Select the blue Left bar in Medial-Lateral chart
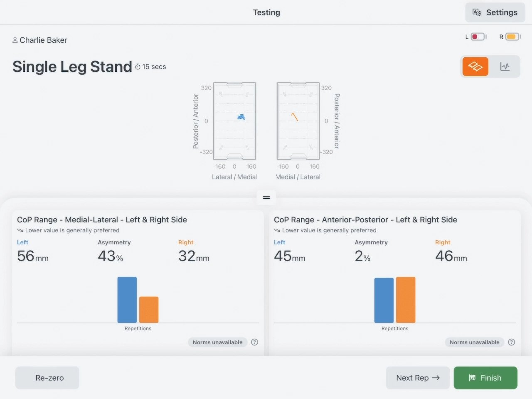532x399 pixels. (x=127, y=300)
